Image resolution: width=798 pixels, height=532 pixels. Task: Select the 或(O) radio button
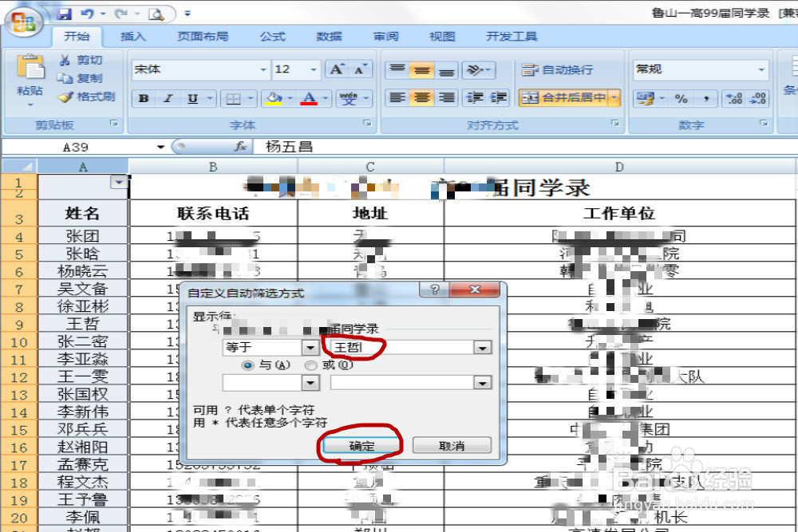point(311,365)
